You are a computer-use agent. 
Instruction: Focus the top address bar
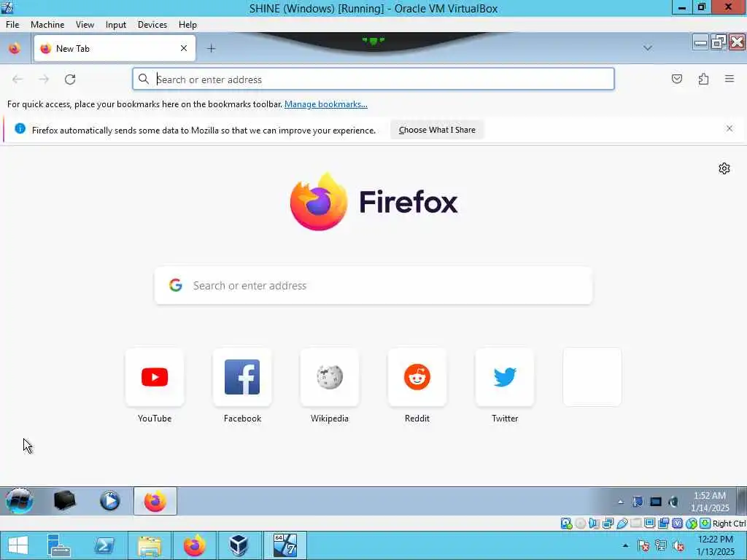373,79
